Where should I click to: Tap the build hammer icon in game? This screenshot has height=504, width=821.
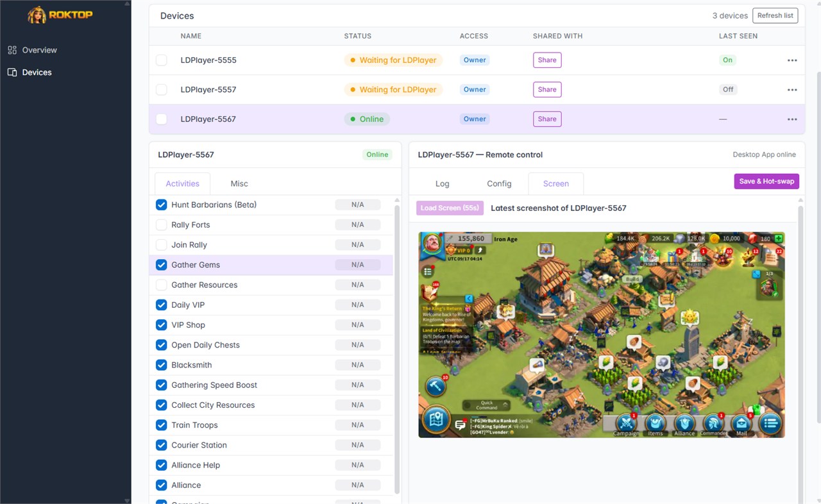point(436,387)
